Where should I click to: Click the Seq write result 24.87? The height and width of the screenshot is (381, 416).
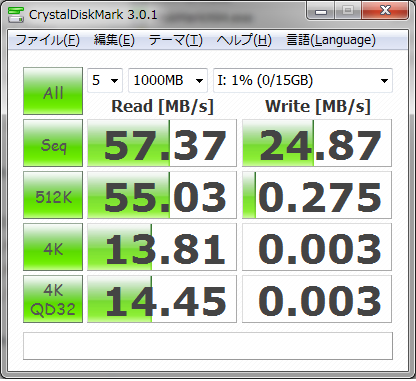pyautogui.click(x=317, y=143)
